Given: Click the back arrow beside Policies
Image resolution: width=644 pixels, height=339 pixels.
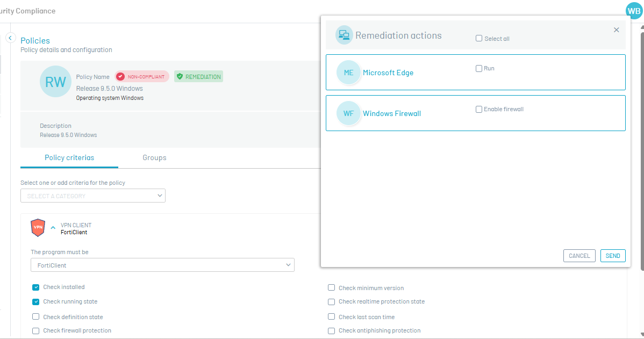Looking at the screenshot, I should click(10, 38).
